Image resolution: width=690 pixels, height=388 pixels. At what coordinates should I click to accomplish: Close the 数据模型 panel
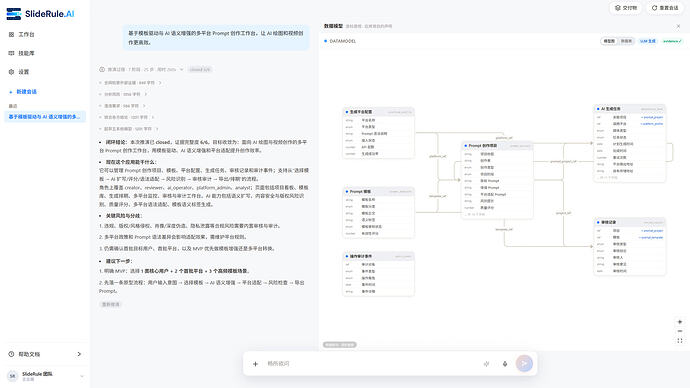click(x=678, y=26)
